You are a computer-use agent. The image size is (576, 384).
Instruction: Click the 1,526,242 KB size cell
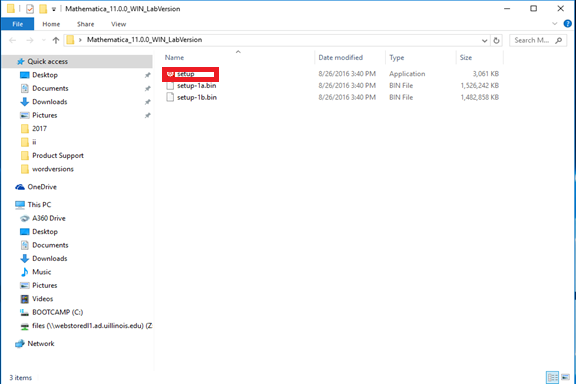[479, 86]
